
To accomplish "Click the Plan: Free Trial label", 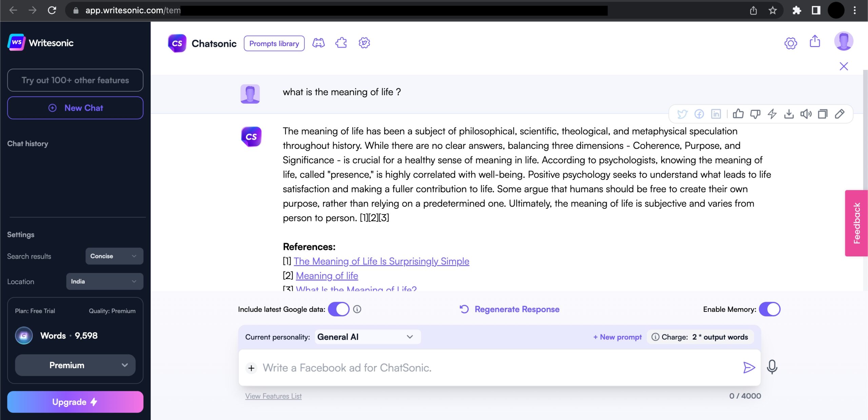I will coord(35,311).
